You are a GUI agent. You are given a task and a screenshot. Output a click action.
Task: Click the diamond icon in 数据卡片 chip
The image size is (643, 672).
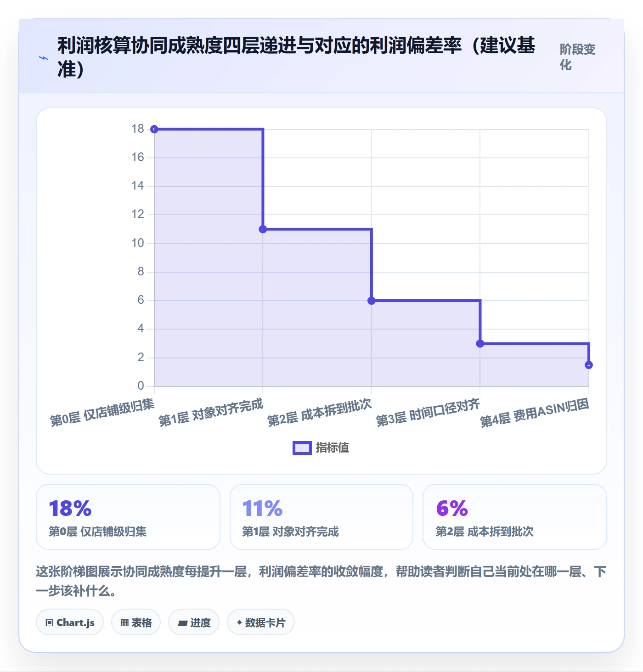click(x=239, y=622)
